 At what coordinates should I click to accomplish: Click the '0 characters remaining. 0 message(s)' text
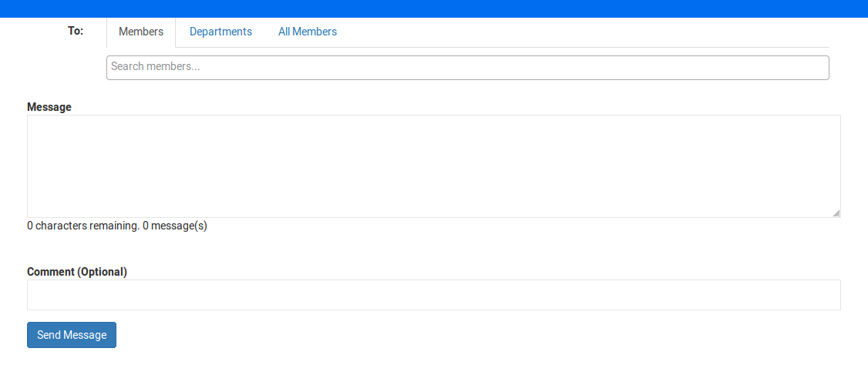pyautogui.click(x=117, y=226)
